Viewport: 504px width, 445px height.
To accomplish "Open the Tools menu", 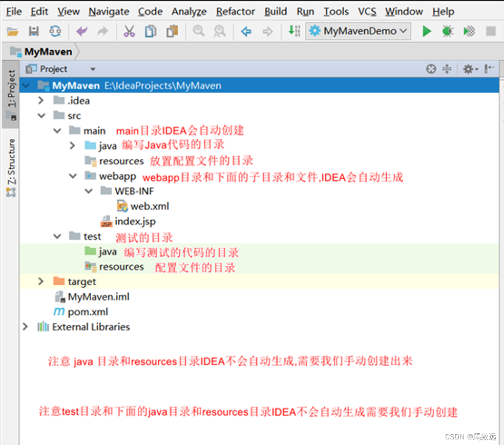I will pos(336,12).
